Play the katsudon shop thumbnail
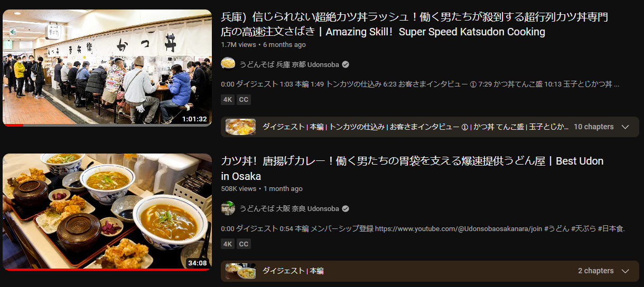 pyautogui.click(x=107, y=68)
